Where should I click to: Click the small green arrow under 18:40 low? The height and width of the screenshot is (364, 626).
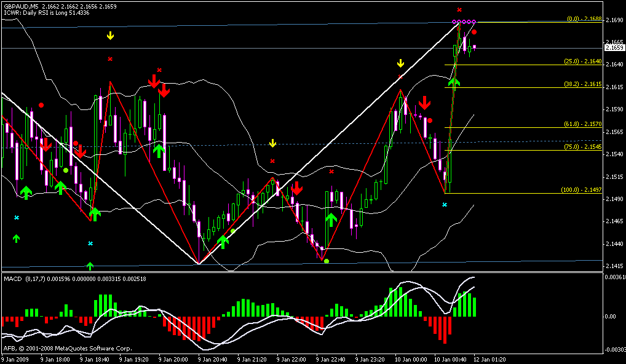pos(90,265)
